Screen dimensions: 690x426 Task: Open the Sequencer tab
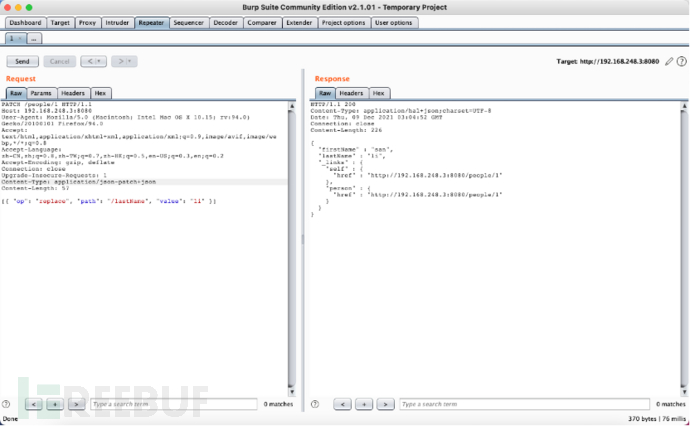tap(188, 23)
